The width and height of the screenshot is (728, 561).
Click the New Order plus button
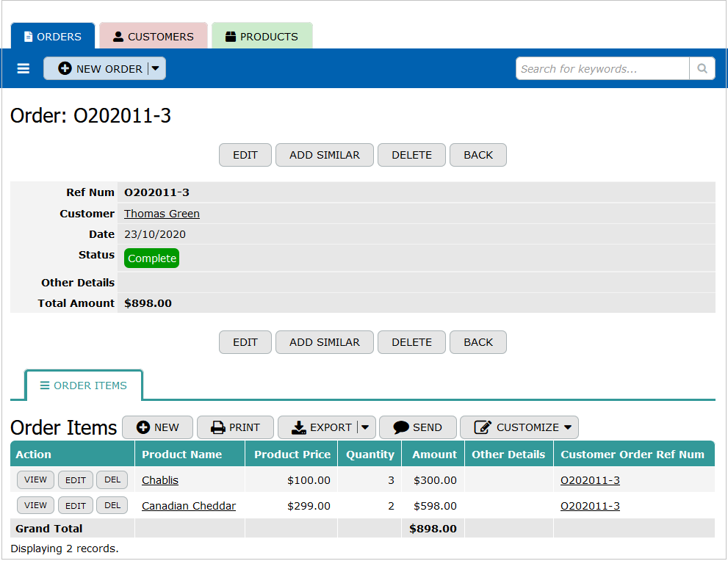click(96, 68)
